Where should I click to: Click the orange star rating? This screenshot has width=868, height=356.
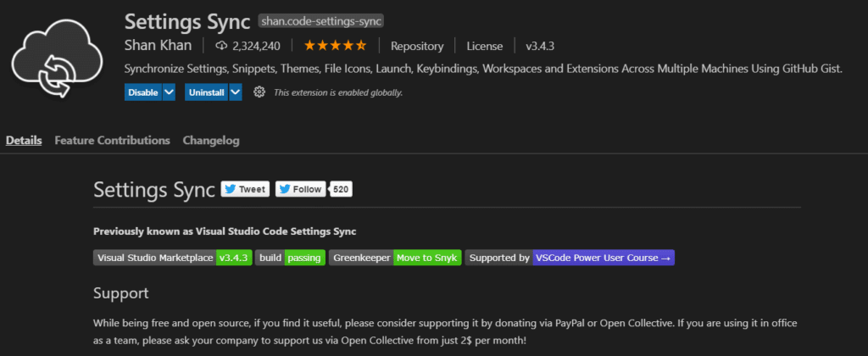coord(335,46)
